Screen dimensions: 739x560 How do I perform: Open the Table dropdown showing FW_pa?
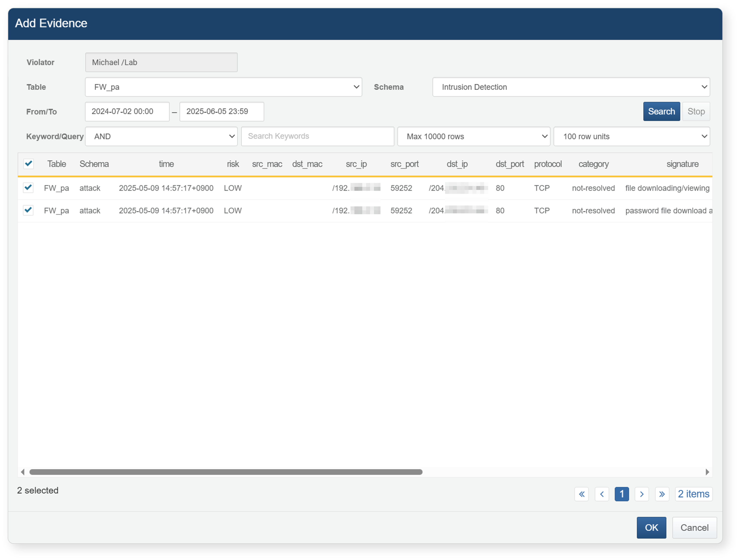click(x=223, y=87)
